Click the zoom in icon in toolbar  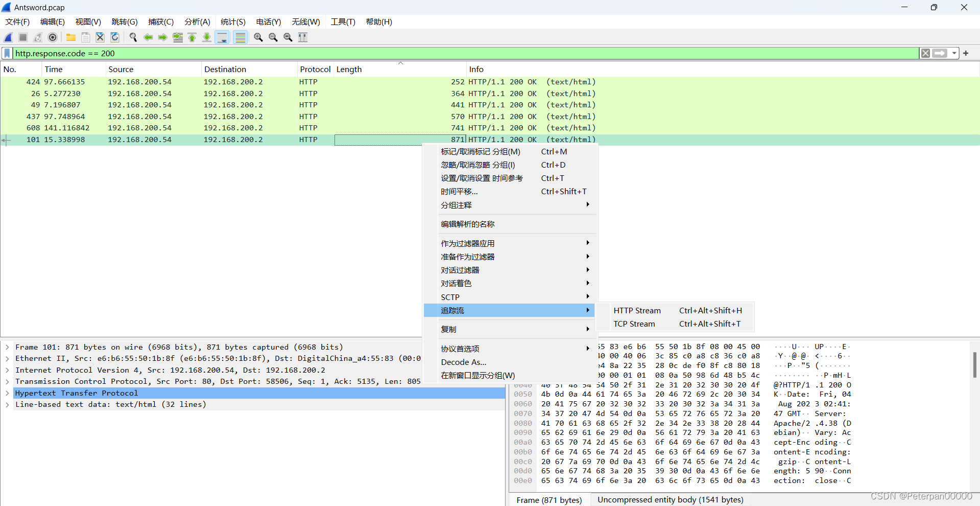coord(258,37)
